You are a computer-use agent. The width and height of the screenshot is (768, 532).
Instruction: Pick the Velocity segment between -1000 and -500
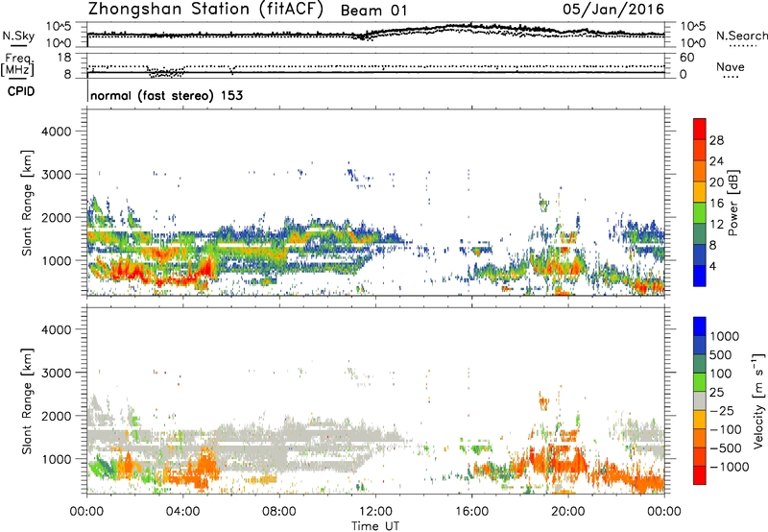point(700,456)
